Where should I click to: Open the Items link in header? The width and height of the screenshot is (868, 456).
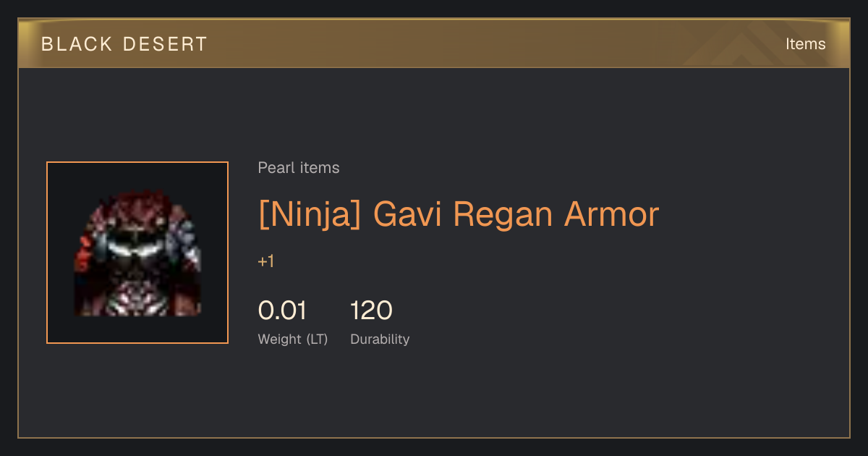(x=805, y=44)
